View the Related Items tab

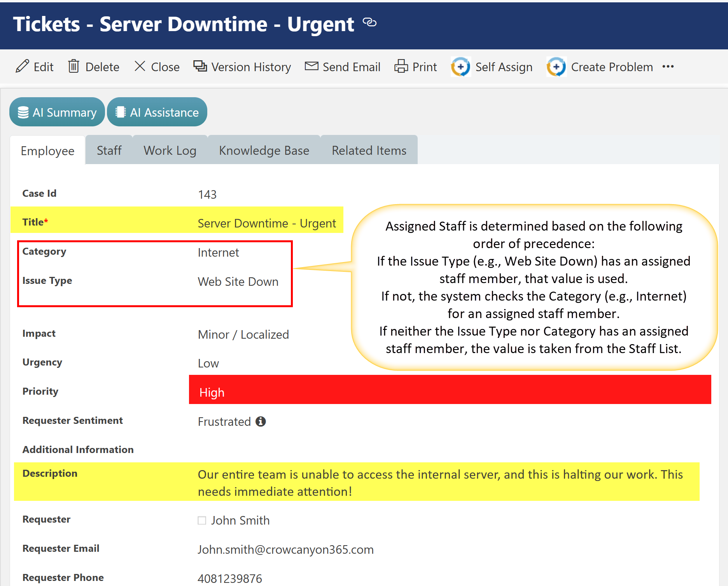369,150
